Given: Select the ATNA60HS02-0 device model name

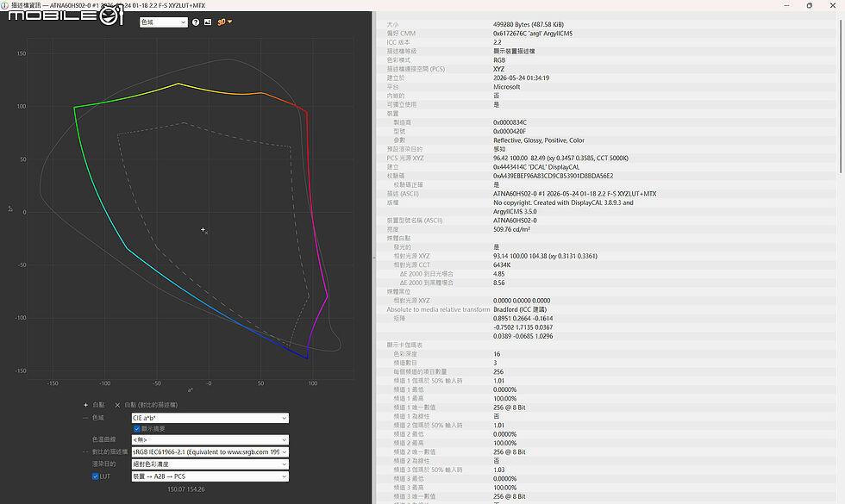Looking at the screenshot, I should [515, 221].
